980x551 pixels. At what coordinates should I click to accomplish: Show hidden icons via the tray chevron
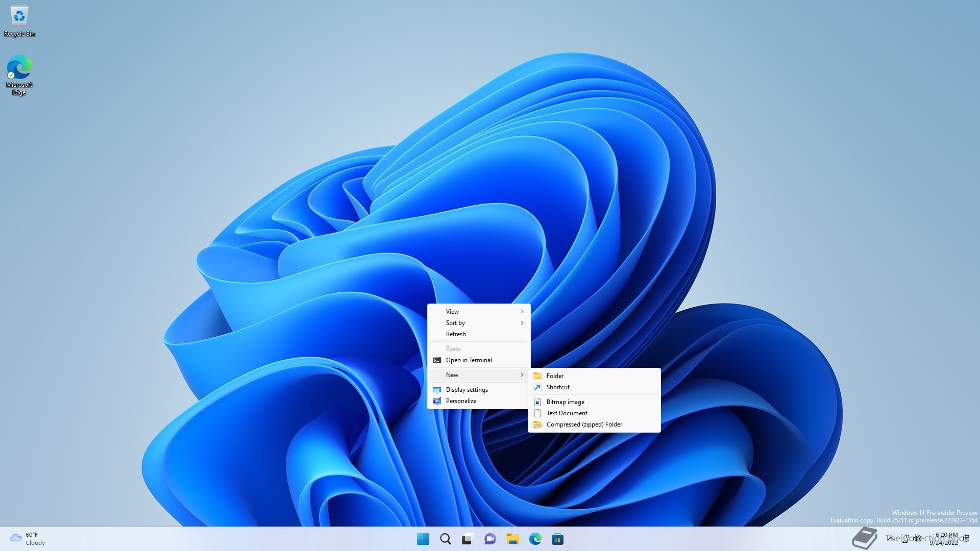[x=890, y=539]
